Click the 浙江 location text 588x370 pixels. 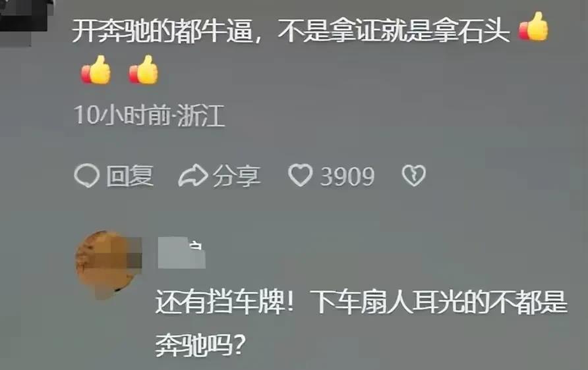pyautogui.click(x=201, y=115)
